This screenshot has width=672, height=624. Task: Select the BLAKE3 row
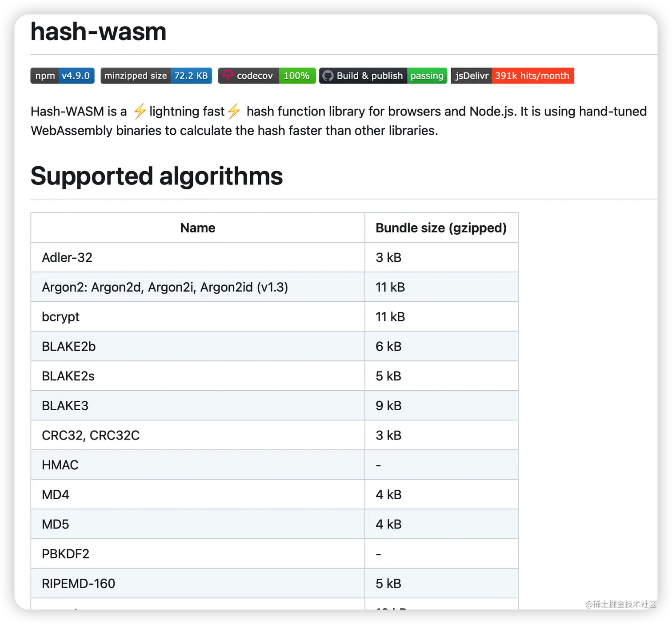pyautogui.click(x=274, y=405)
